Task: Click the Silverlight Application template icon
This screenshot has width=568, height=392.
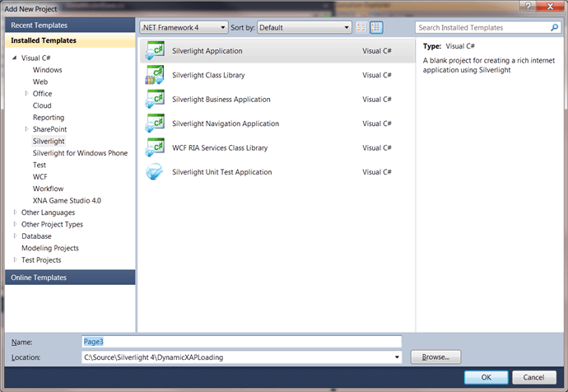Action: (155, 51)
